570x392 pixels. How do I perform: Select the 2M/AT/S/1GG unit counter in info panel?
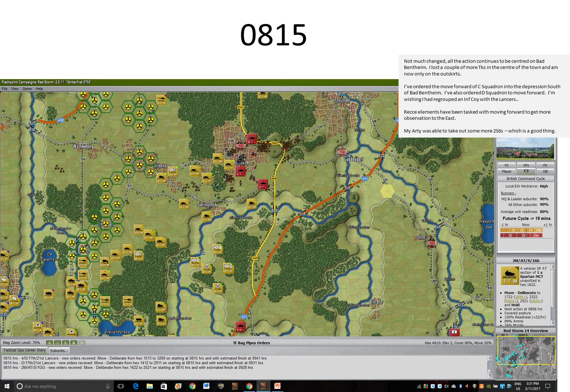(510, 276)
